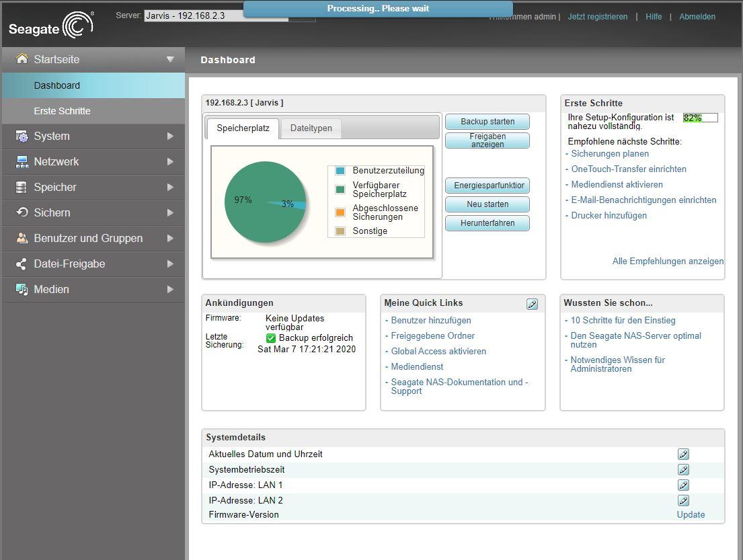Click the Abmelden link

pos(697,17)
